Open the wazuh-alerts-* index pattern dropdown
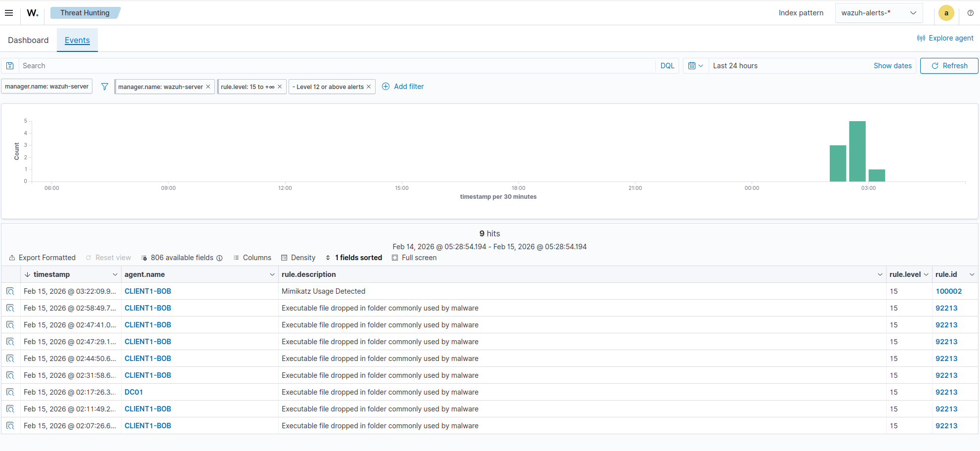This screenshot has height=451, width=980. [x=878, y=13]
